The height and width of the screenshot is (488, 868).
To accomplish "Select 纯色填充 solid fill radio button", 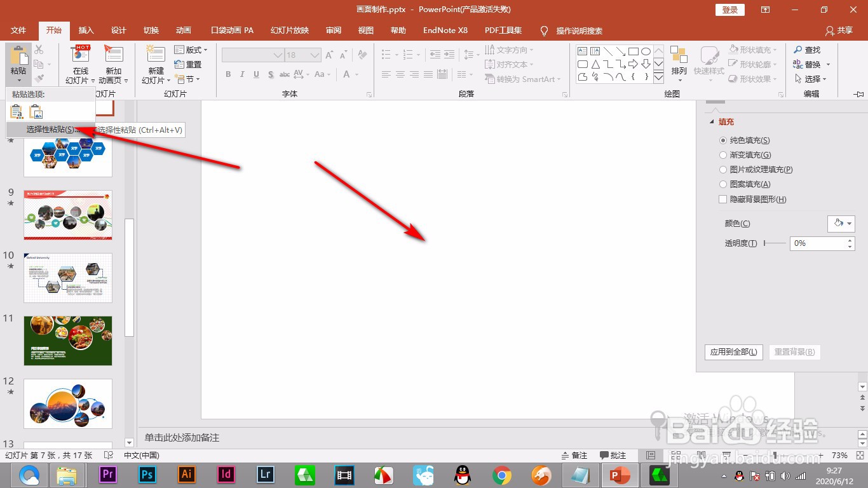I will [723, 140].
